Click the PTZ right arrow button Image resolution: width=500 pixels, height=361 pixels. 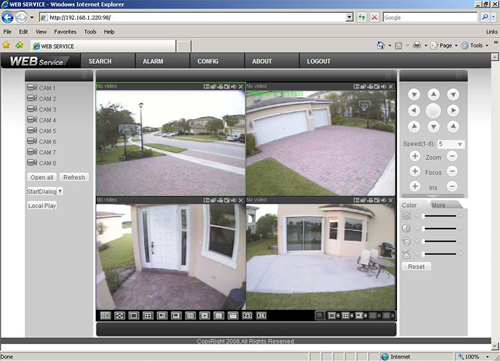tap(453, 111)
